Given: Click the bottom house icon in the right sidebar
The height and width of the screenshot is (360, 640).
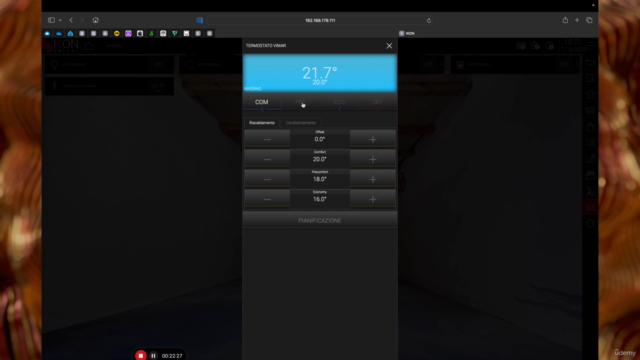Looking at the screenshot, I should tap(590, 223).
